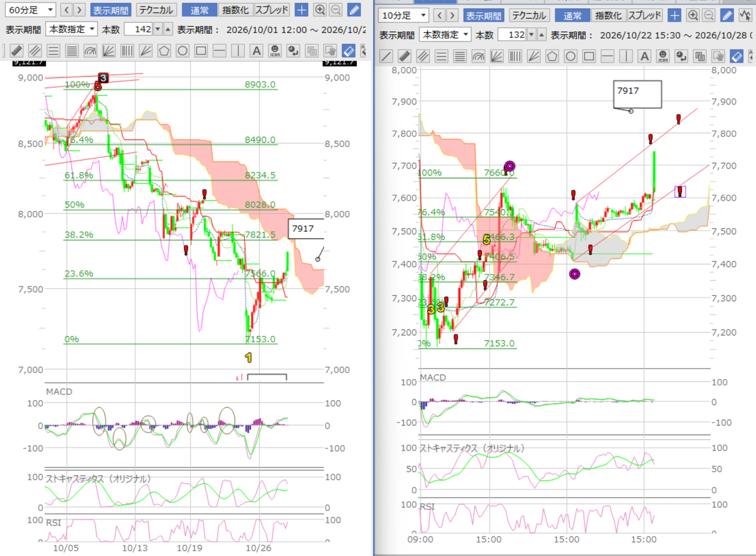Screen dimensions: 756x556
Task: Open the 10分足 timeframe dropdown
Action: (x=403, y=15)
